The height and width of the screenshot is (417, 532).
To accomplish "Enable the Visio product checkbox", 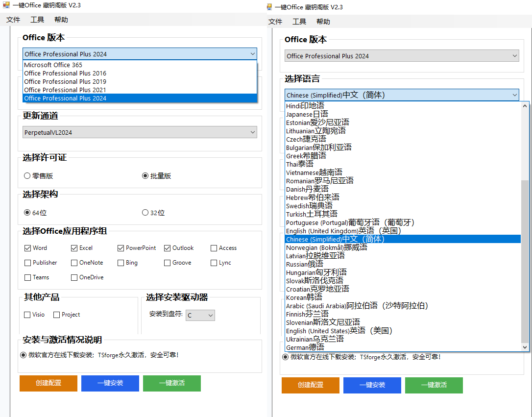I will 27,315.
